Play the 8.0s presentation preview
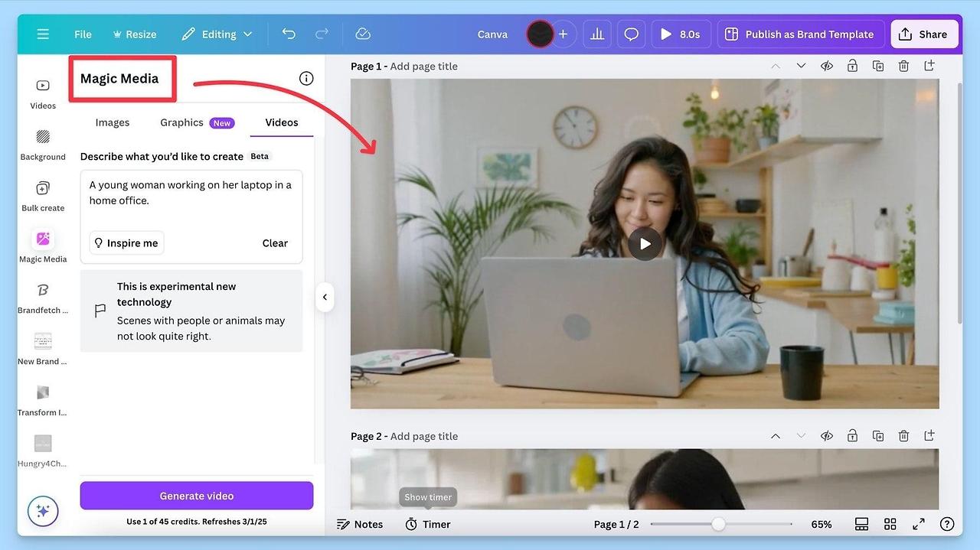Viewport: 980px width, 550px height. tap(681, 34)
